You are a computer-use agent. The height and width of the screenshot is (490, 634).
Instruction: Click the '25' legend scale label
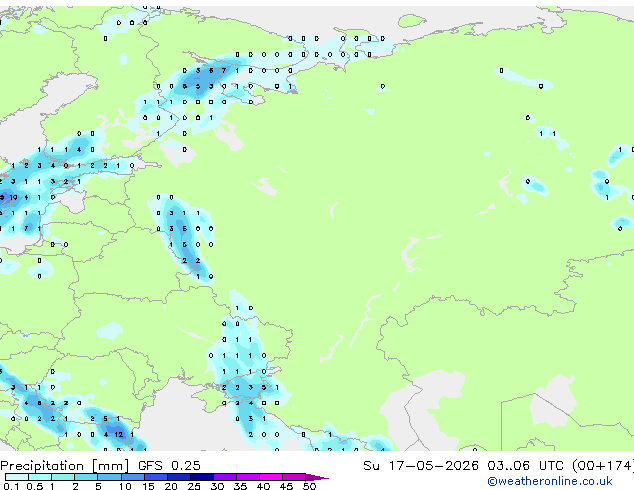194,486
